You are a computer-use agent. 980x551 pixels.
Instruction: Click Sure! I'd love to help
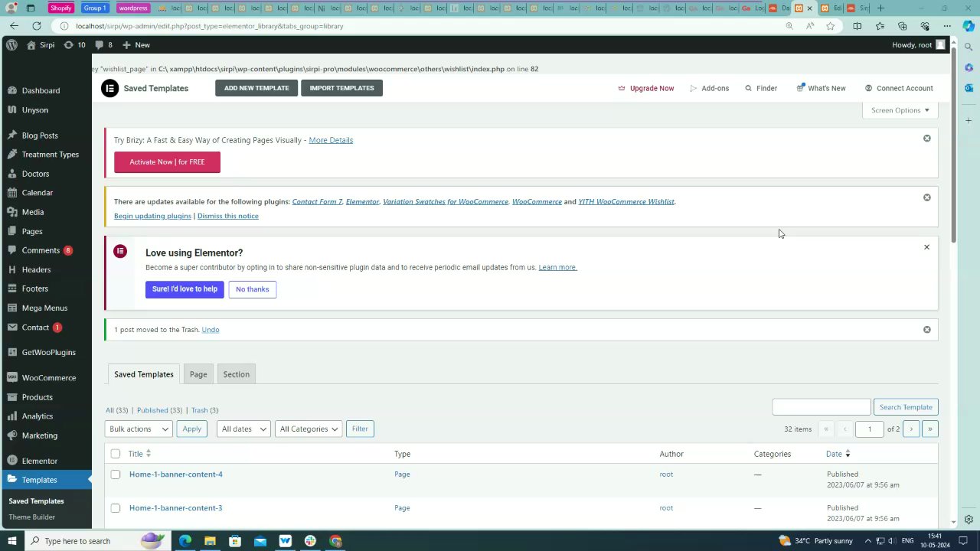coord(185,289)
